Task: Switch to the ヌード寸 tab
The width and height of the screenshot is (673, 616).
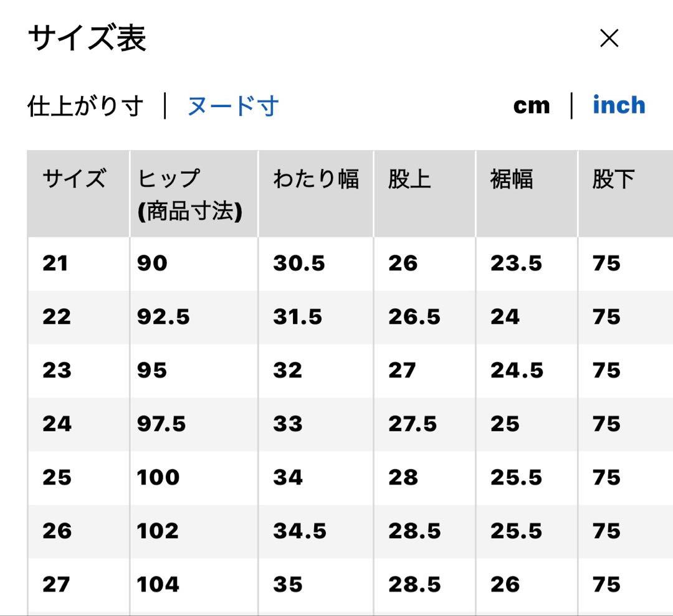Action: pos(233,106)
